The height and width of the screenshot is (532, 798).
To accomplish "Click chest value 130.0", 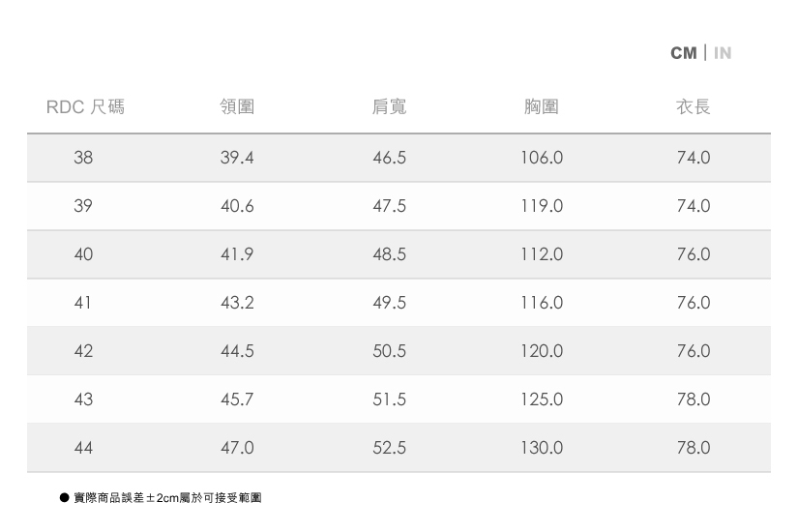I will point(541,448).
